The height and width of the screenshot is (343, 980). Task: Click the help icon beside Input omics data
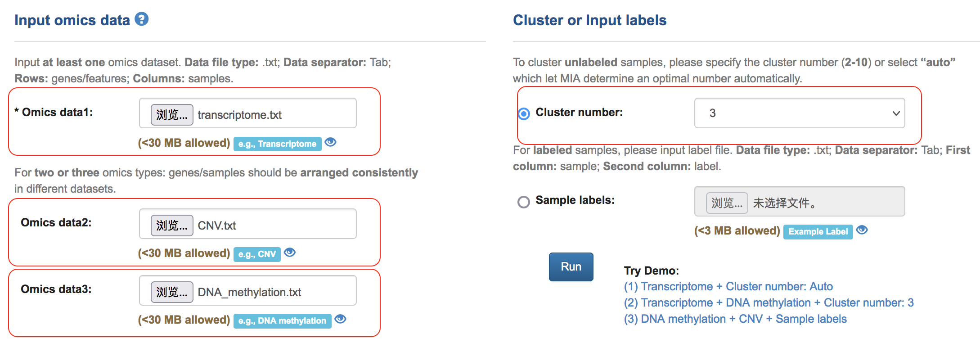click(x=142, y=19)
